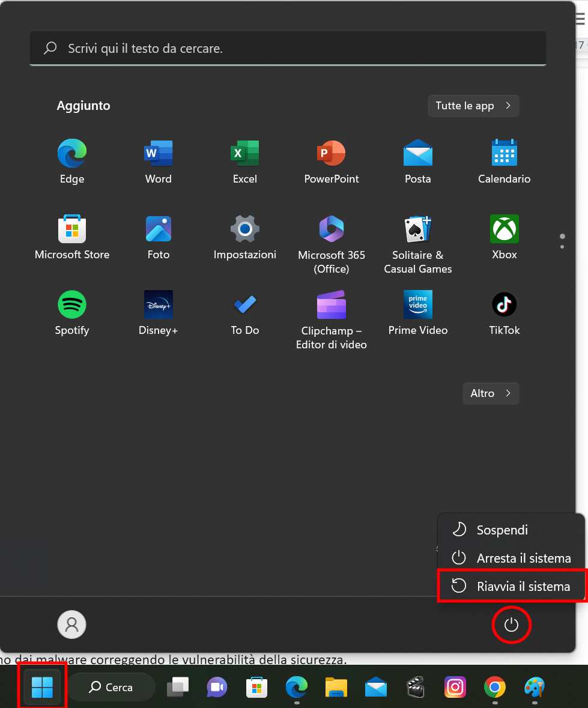Launch Google Chrome from the taskbar
Image resolution: width=588 pixels, height=708 pixels.
[x=494, y=687]
